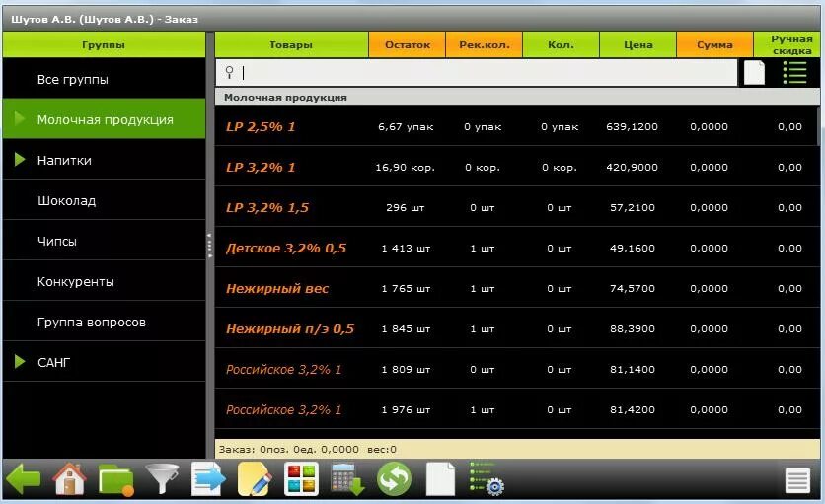Screen dimensions: 825x504
Task: Click price 49,1600
Action: (633, 249)
